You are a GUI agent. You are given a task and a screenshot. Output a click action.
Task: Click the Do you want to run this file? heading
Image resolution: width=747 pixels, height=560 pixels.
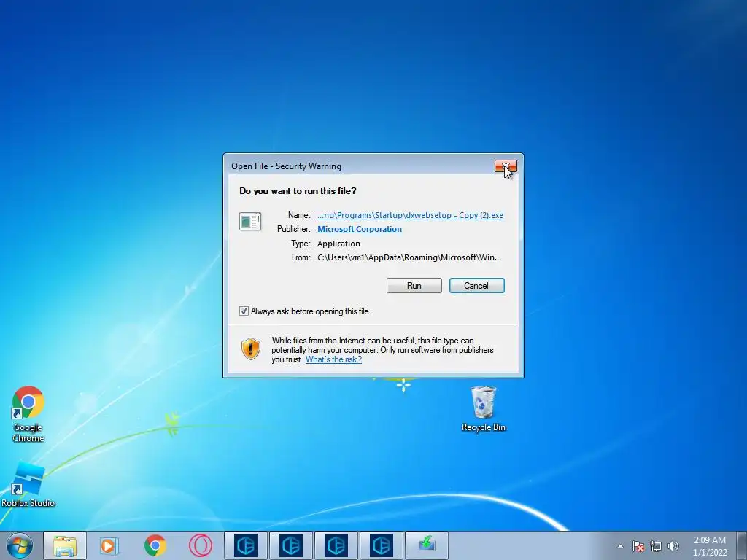[298, 191]
